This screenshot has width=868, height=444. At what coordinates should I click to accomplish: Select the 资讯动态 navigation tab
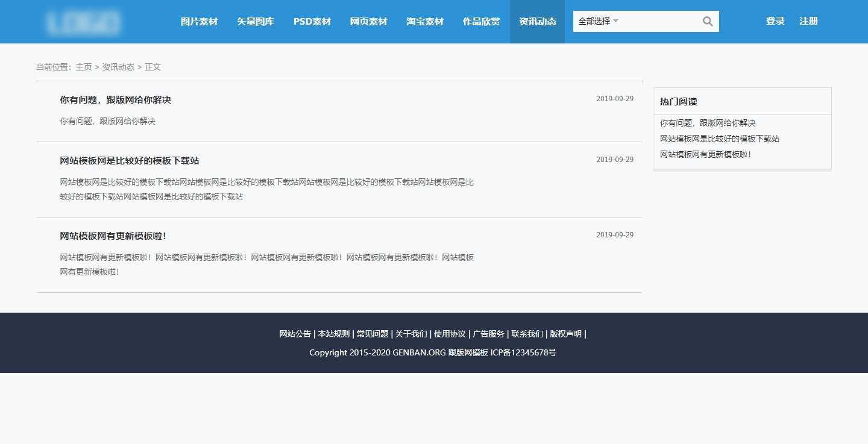tap(537, 21)
